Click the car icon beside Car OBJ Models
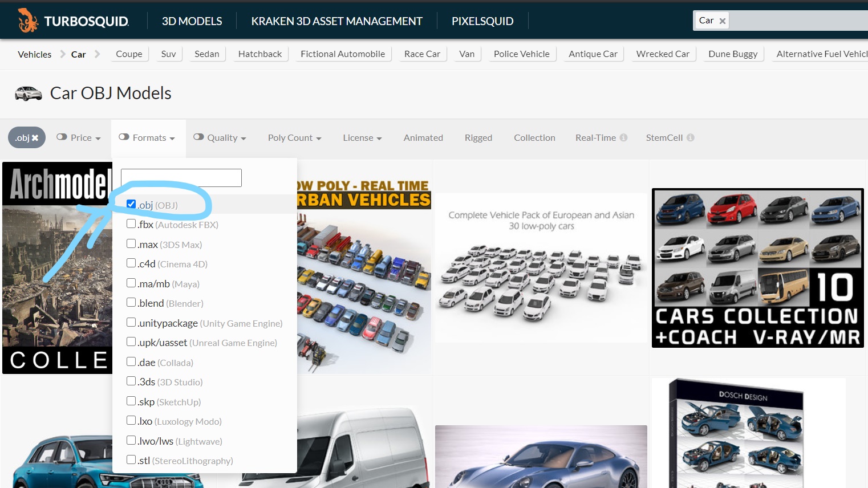Image resolution: width=868 pixels, height=488 pixels. [29, 93]
